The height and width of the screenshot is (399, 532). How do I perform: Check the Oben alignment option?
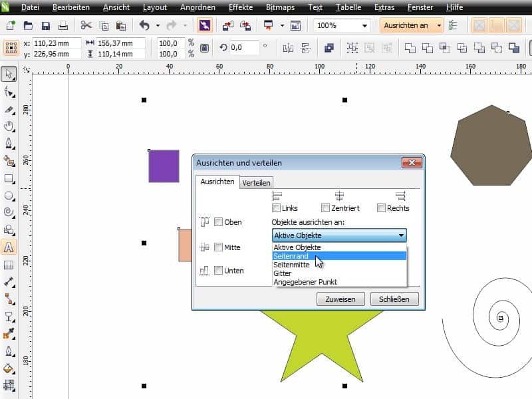pyautogui.click(x=219, y=222)
